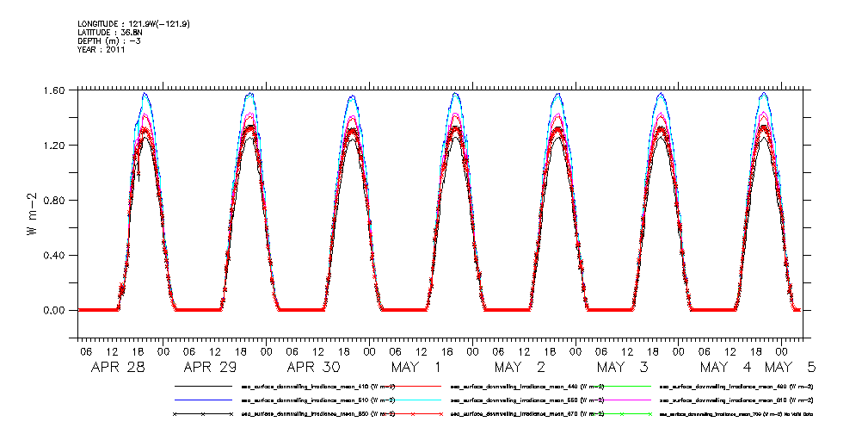Viewport: 868px width, 434px height.
Task: Click the legend label beside the cyan line
Action: click(527, 400)
